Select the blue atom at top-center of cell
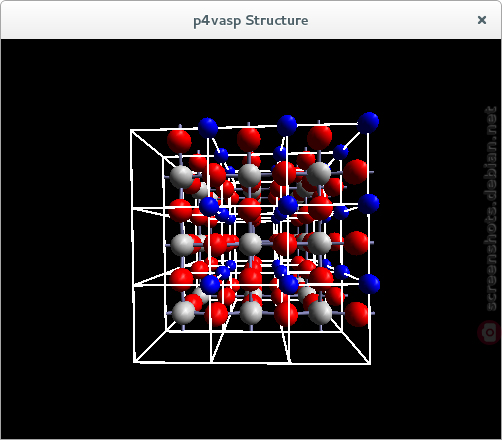Viewport: 502px width, 440px height. pyautogui.click(x=287, y=125)
